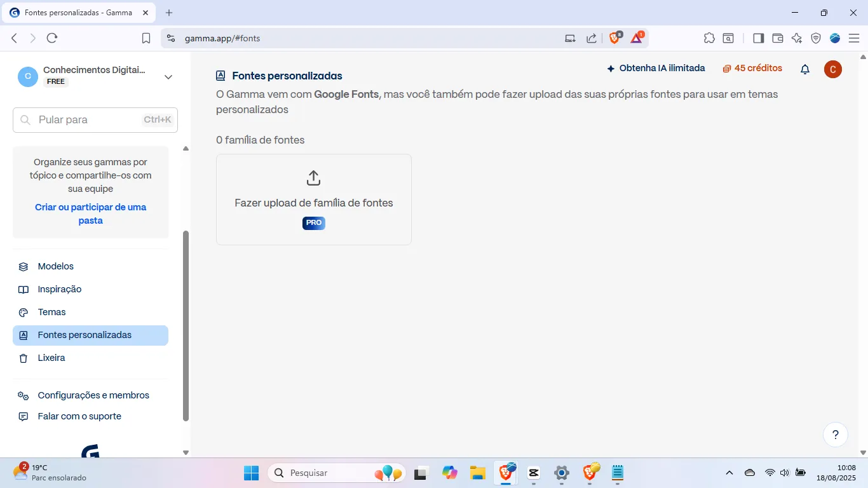Open Leo AI sparkle icon in toolbar

pos(797,38)
